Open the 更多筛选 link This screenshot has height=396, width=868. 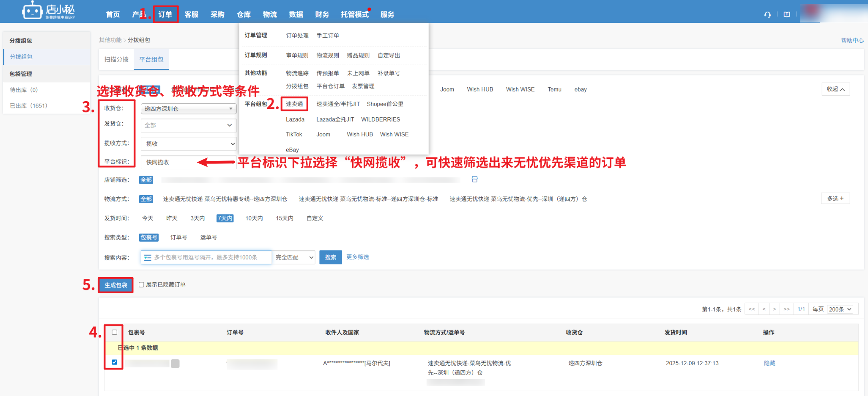357,257
